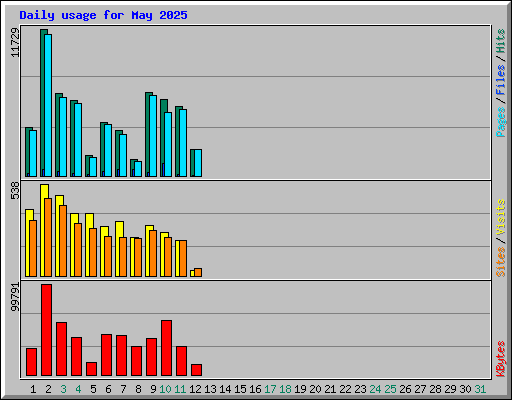Click the red KBytes bar for day 5
The width and height of the screenshot is (512, 400).
click(91, 369)
